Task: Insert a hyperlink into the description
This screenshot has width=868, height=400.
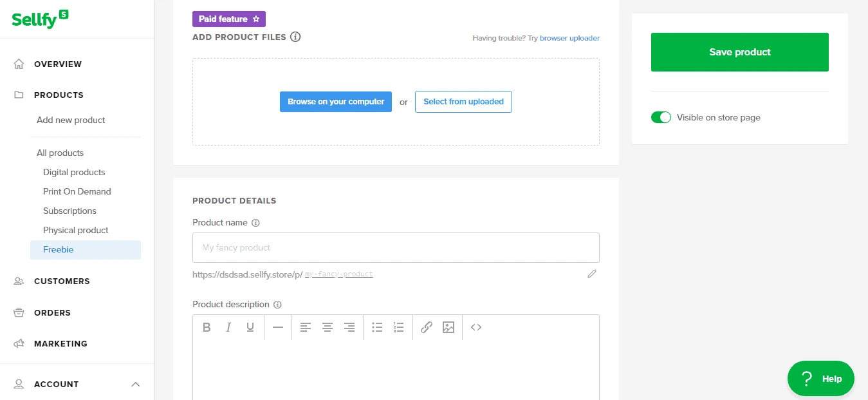Action: point(426,327)
